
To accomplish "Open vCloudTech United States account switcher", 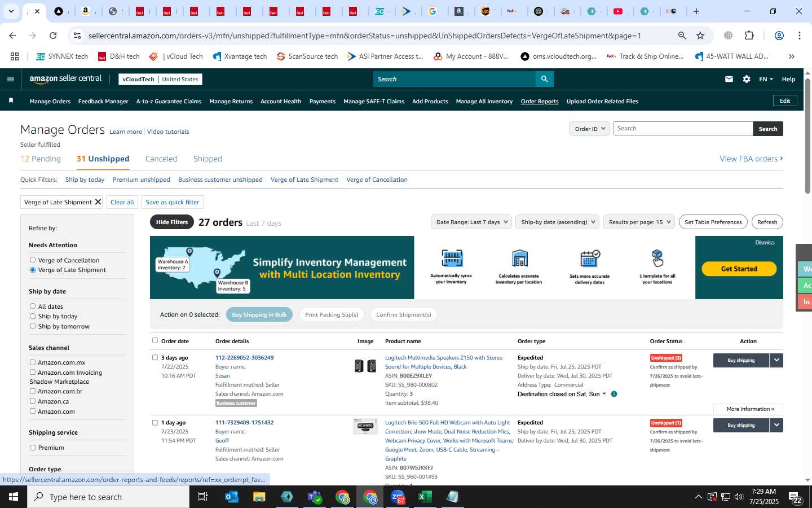I will [x=160, y=80].
